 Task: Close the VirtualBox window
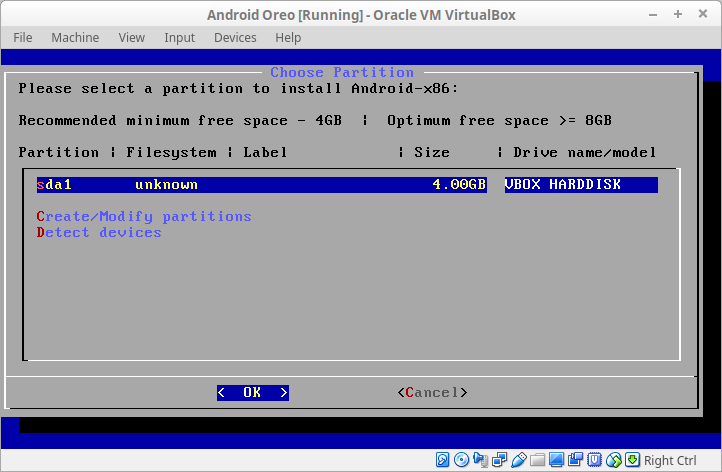pos(703,14)
